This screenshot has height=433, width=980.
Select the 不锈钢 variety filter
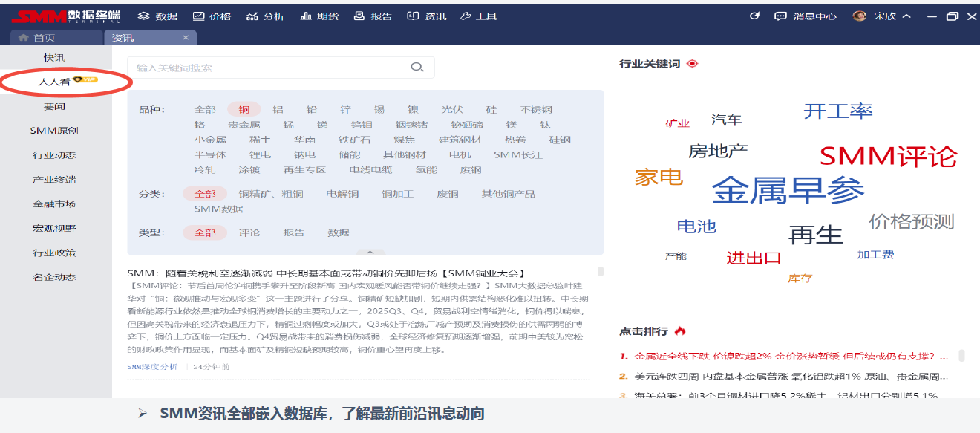tap(536, 110)
